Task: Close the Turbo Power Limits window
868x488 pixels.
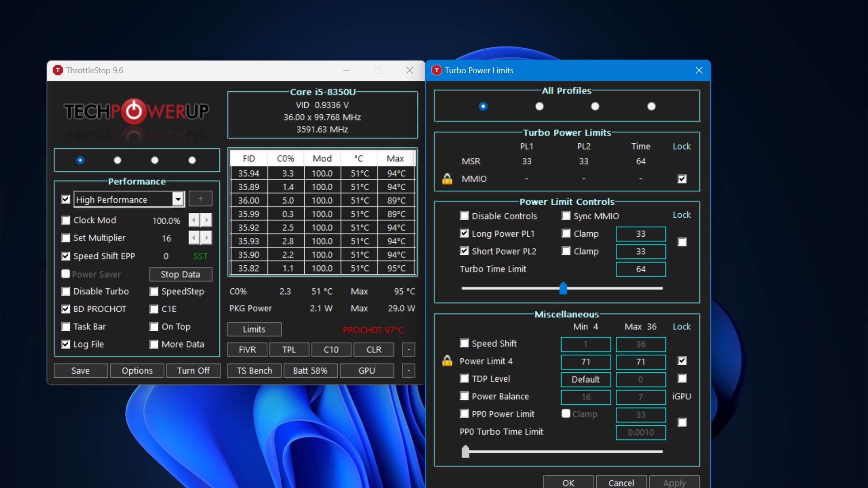Action: [699, 70]
